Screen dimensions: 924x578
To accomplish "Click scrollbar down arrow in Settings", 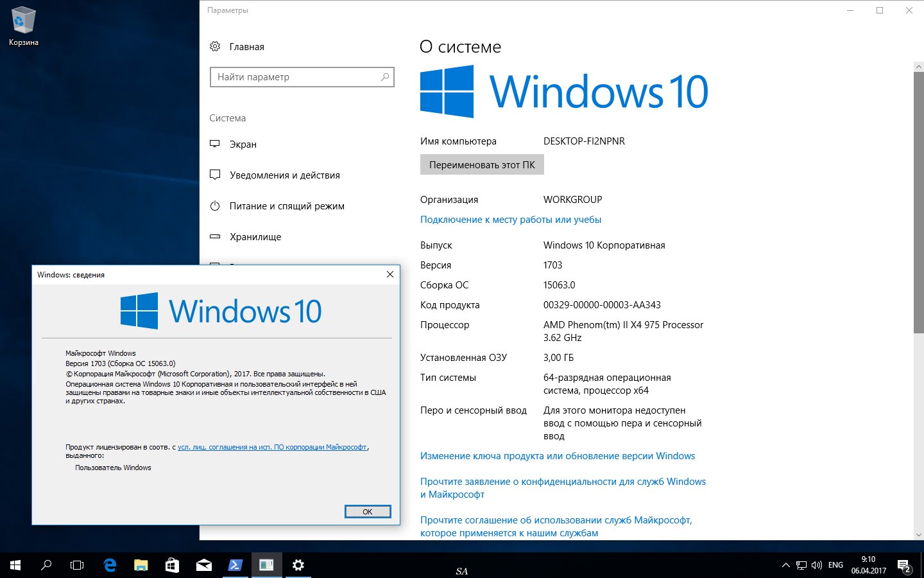I will [919, 534].
